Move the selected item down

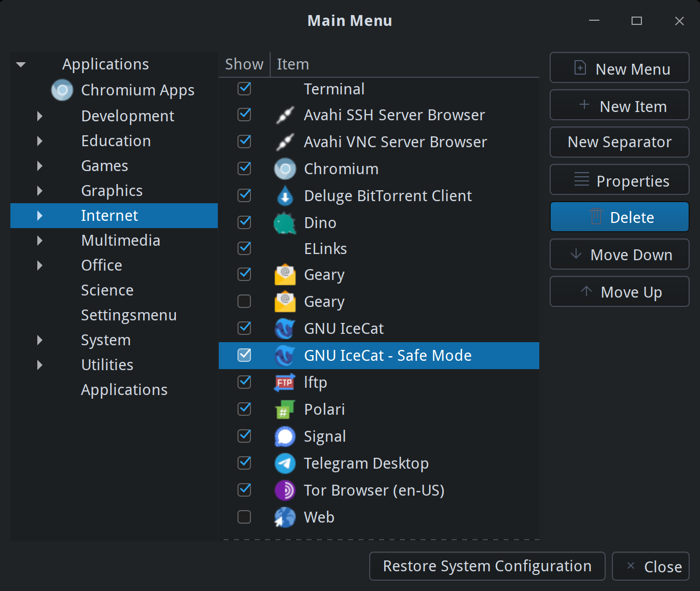[x=620, y=254]
